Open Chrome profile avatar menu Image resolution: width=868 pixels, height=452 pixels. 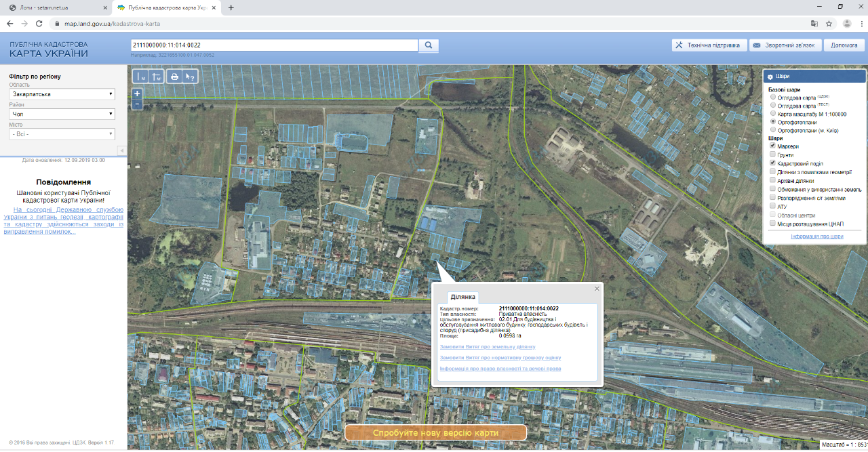click(x=847, y=23)
